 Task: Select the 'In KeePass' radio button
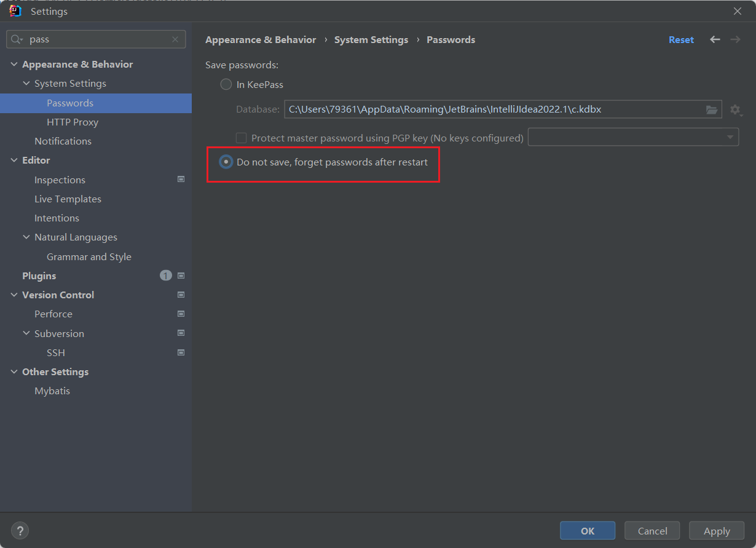226,84
